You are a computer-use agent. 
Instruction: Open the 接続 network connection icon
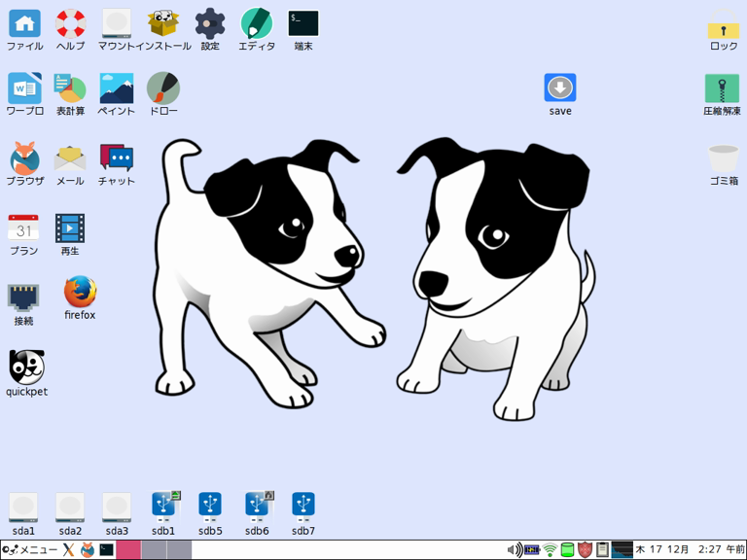click(x=23, y=297)
